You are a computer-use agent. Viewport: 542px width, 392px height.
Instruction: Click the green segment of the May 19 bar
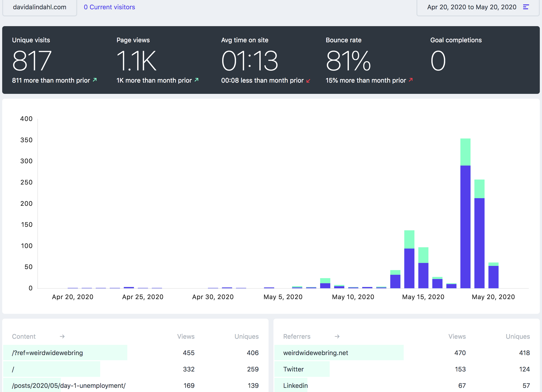(479, 189)
